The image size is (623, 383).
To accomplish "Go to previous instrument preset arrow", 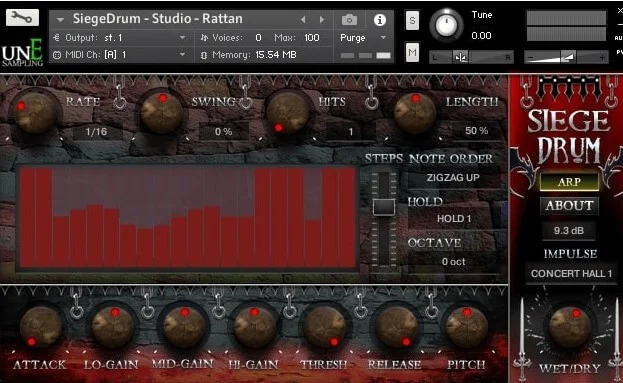I will pos(303,19).
